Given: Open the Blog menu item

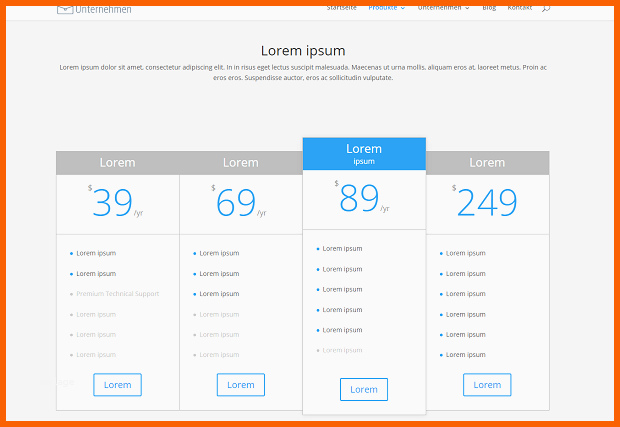Looking at the screenshot, I should click(489, 8).
